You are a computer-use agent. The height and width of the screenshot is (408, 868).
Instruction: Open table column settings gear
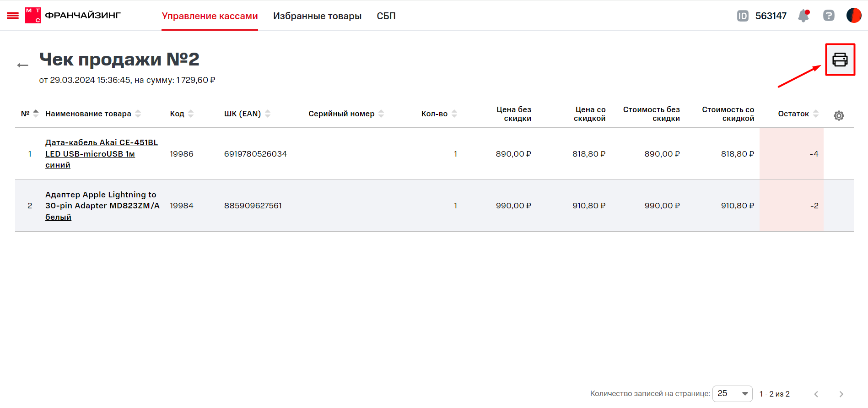click(x=839, y=115)
